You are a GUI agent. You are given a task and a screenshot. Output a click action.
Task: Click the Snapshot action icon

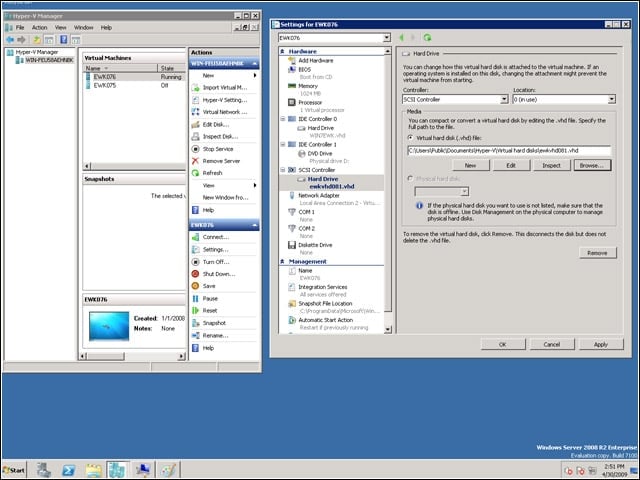click(x=196, y=323)
